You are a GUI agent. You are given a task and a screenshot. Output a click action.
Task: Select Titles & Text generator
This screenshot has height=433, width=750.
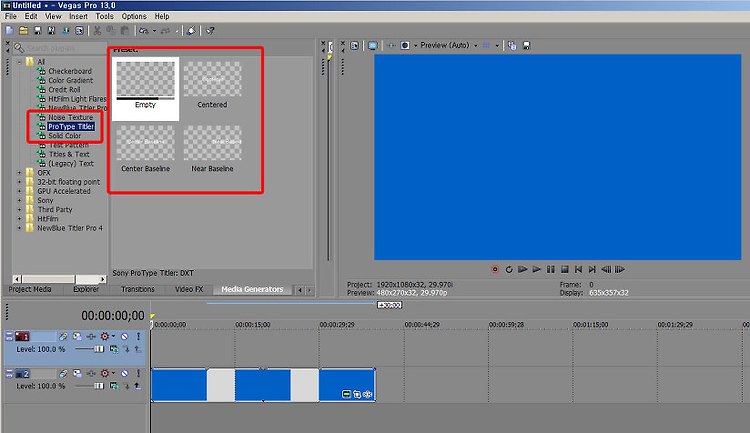[69, 155]
